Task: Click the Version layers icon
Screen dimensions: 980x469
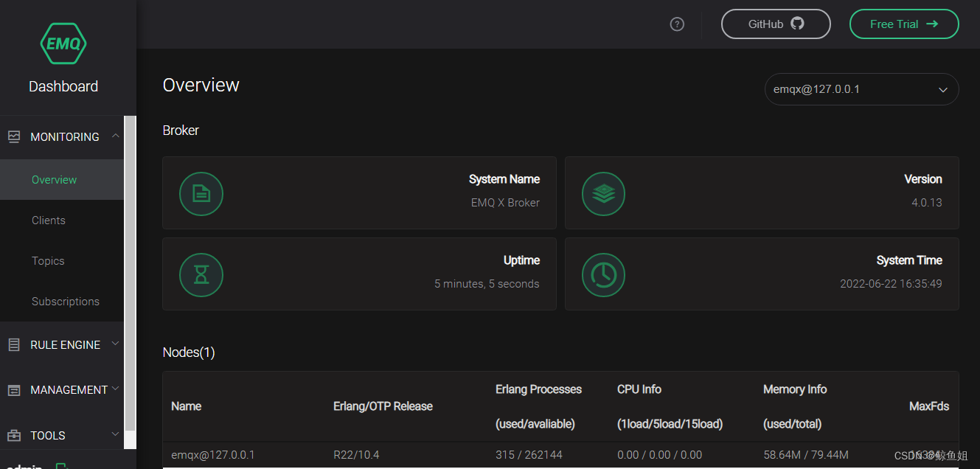Action: pyautogui.click(x=603, y=194)
